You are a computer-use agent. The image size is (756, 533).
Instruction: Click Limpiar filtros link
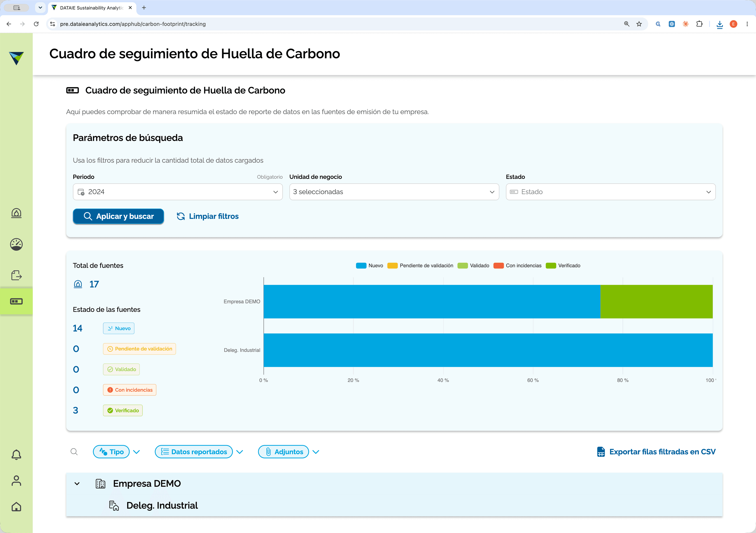pos(208,216)
